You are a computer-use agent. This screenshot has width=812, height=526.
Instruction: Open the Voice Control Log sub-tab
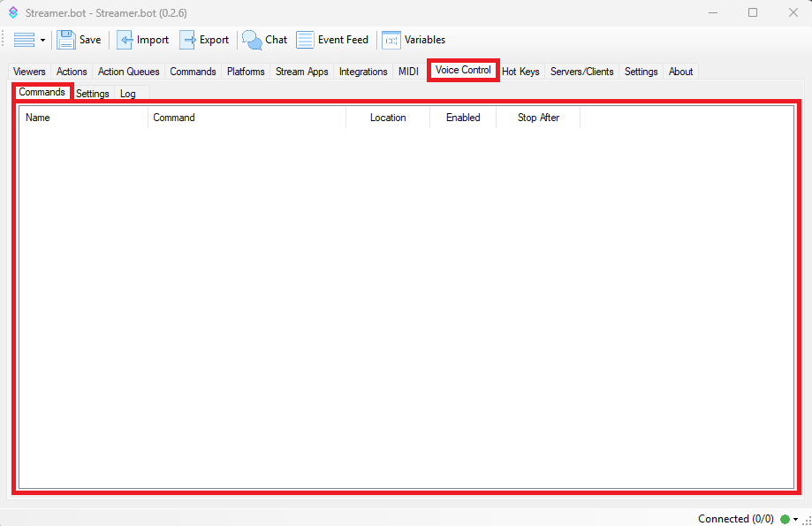coord(128,94)
